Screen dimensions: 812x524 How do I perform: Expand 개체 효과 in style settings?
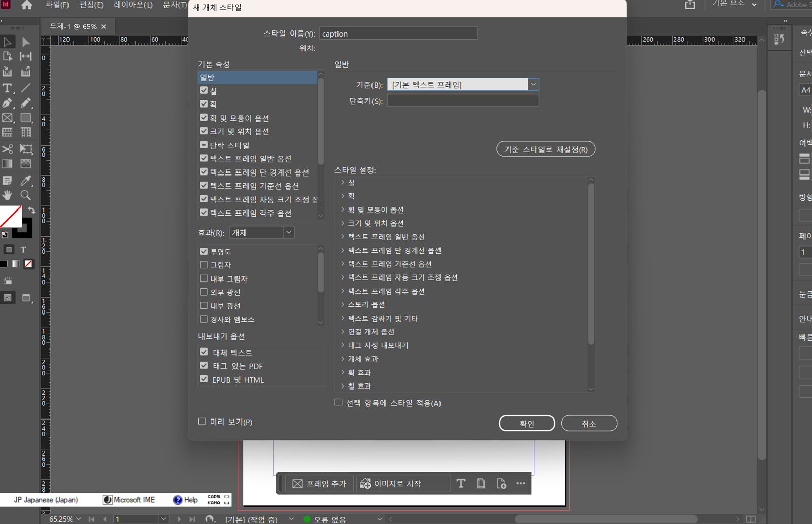343,358
